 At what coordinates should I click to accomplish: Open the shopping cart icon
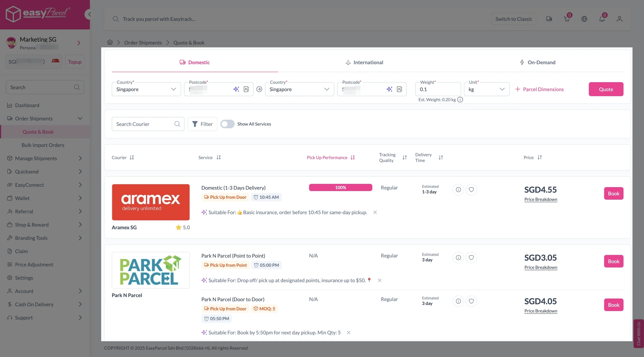[x=567, y=19]
